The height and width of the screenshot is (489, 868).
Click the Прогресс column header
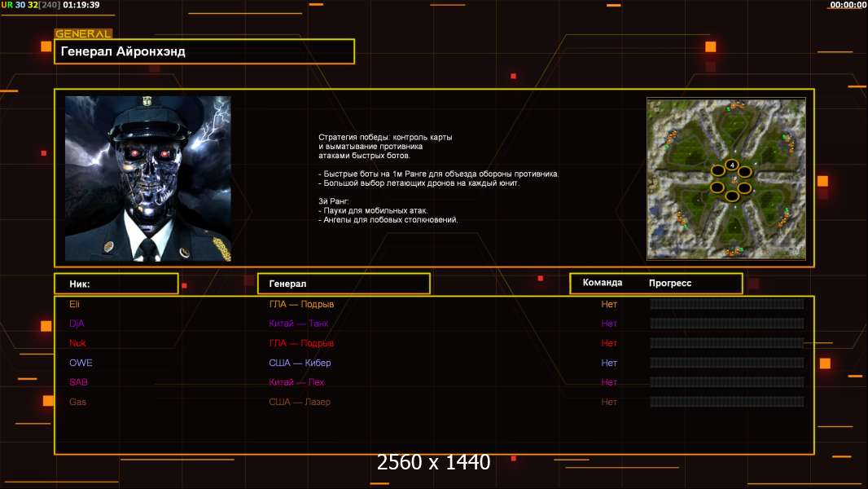point(670,283)
